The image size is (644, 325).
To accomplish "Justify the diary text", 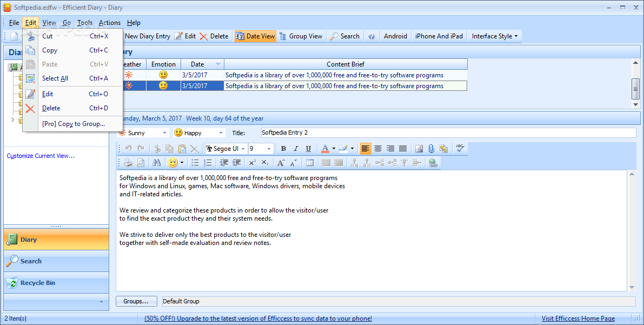I will point(403,149).
